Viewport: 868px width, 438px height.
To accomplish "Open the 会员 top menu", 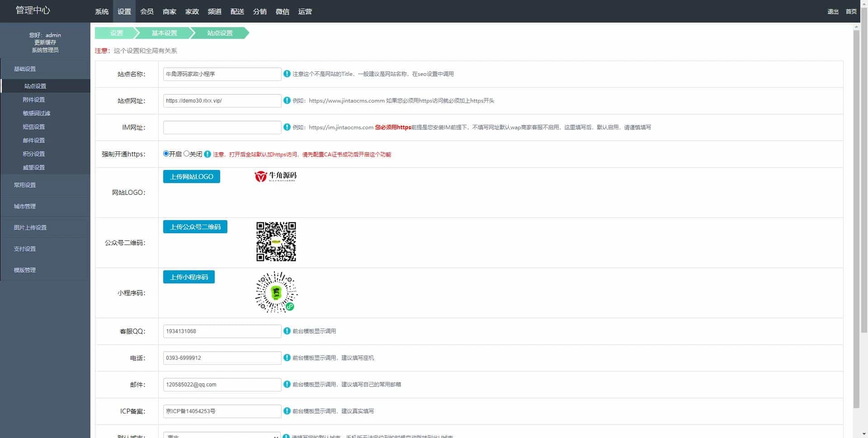I will (x=146, y=11).
